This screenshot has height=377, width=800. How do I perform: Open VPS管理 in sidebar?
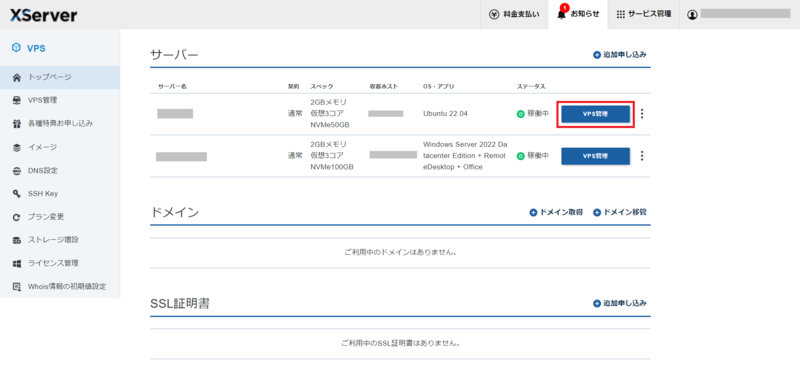tap(60, 100)
